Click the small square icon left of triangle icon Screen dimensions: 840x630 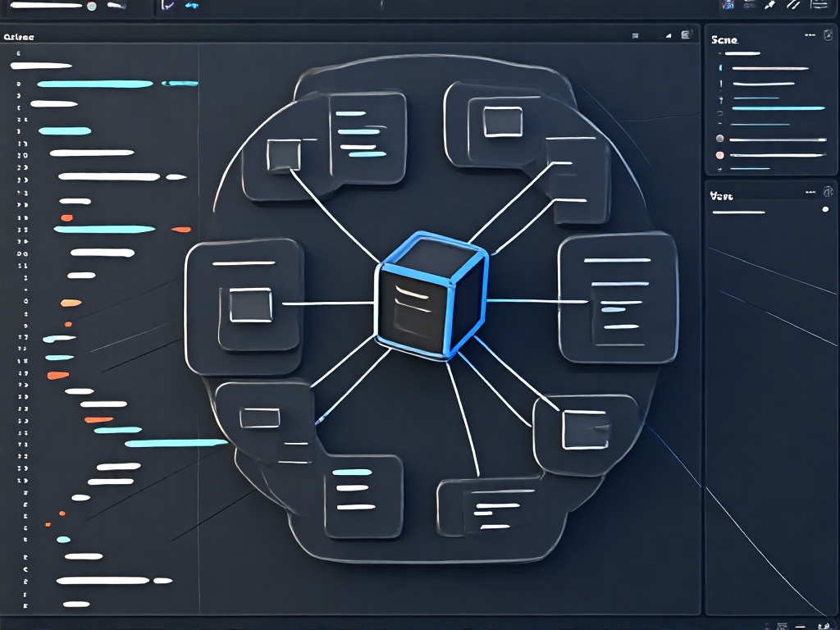[636, 36]
